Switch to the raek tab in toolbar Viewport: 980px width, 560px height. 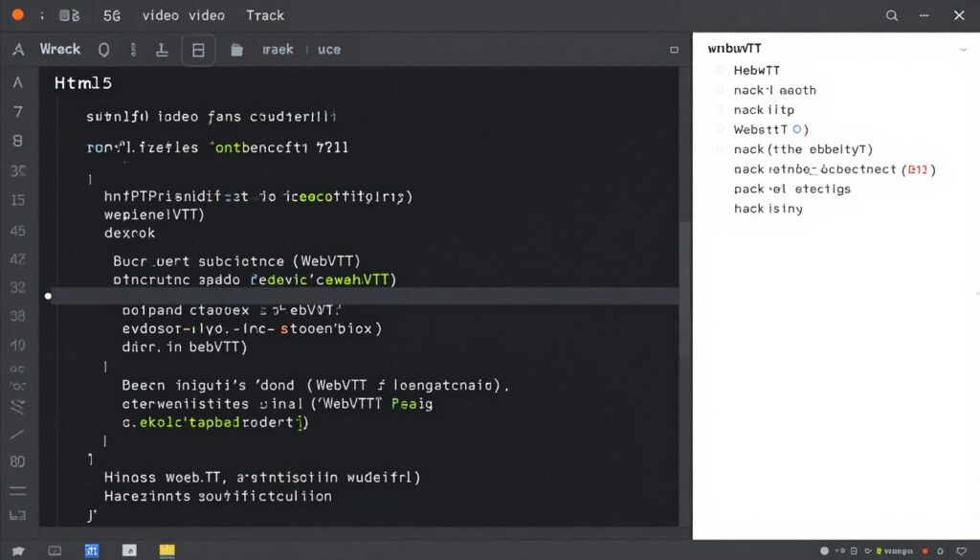(x=278, y=50)
